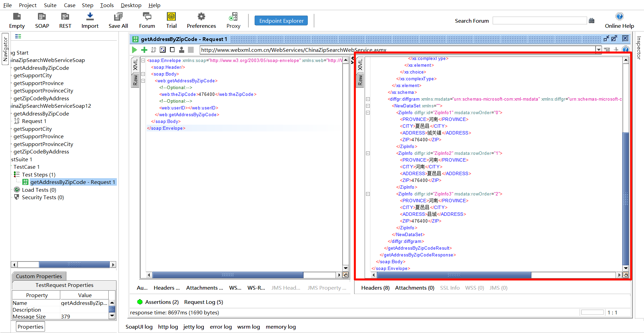Collapse ZipInfo1 node in response

coord(368,113)
